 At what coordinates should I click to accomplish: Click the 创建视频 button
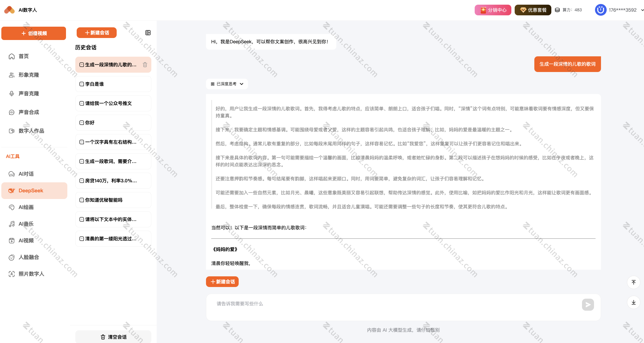34,33
